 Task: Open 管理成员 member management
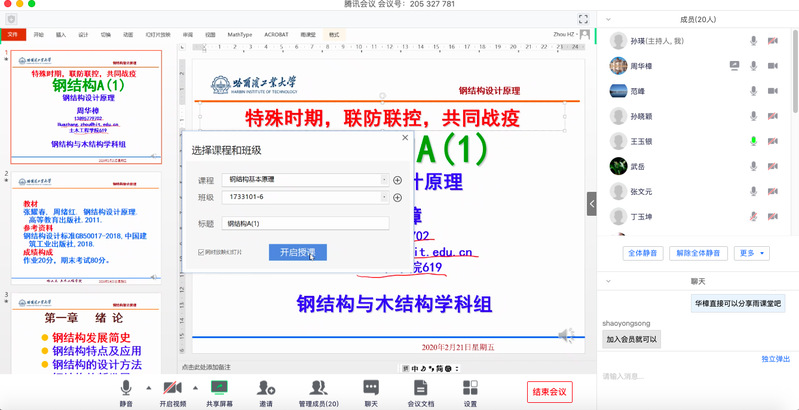click(x=318, y=388)
